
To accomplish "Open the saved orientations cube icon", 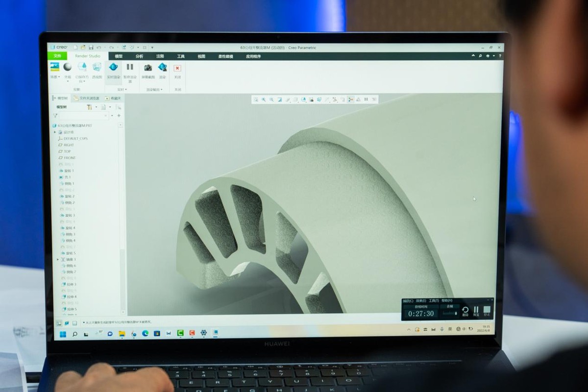I will coord(82,67).
